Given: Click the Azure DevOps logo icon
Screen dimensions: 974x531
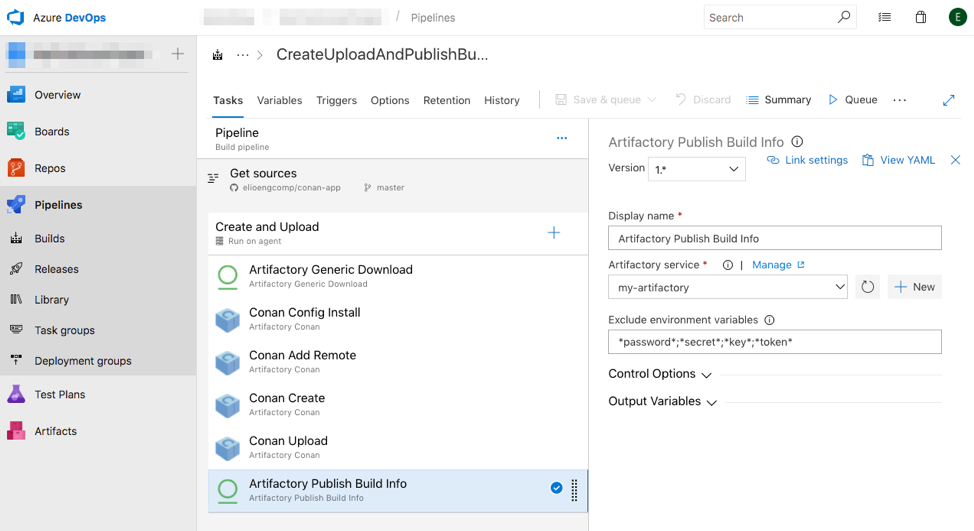Looking at the screenshot, I should (x=15, y=18).
